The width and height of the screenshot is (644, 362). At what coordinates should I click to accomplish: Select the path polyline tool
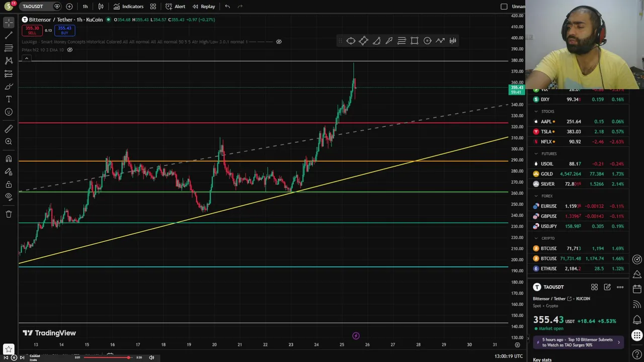[440, 41]
